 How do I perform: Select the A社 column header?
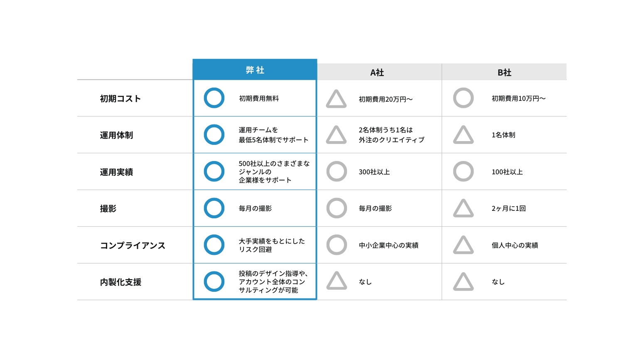[377, 73]
